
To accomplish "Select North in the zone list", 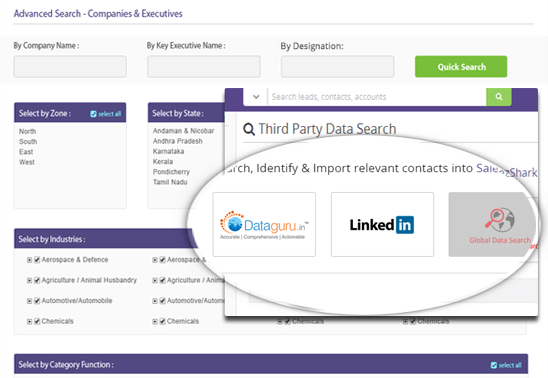I will 28,131.
